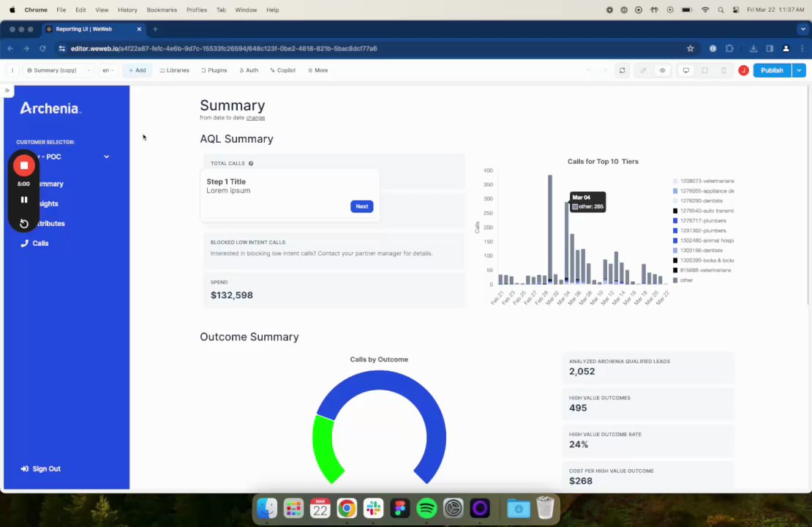Open Chrome downloads icon
Screen dimensions: 812x527
click(753, 48)
